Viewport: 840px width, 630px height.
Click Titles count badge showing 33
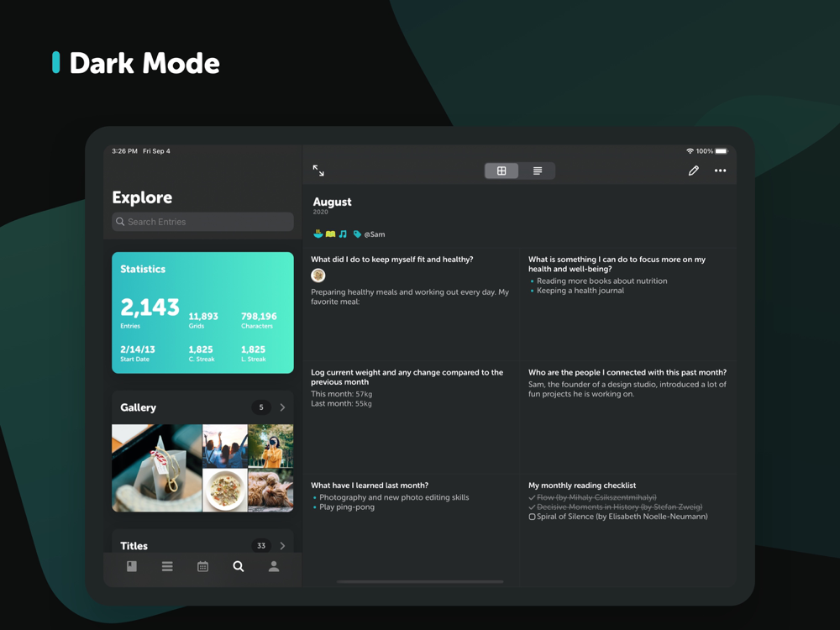pos(261,546)
